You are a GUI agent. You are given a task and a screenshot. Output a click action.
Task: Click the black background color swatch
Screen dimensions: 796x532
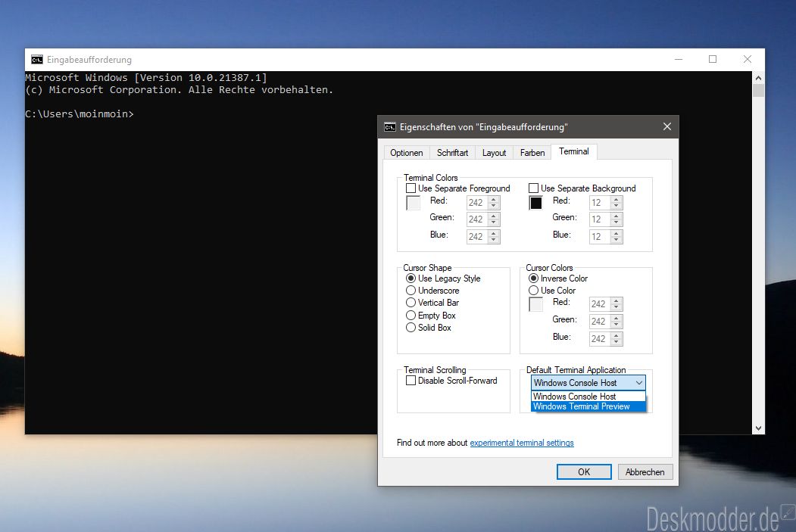[536, 203]
